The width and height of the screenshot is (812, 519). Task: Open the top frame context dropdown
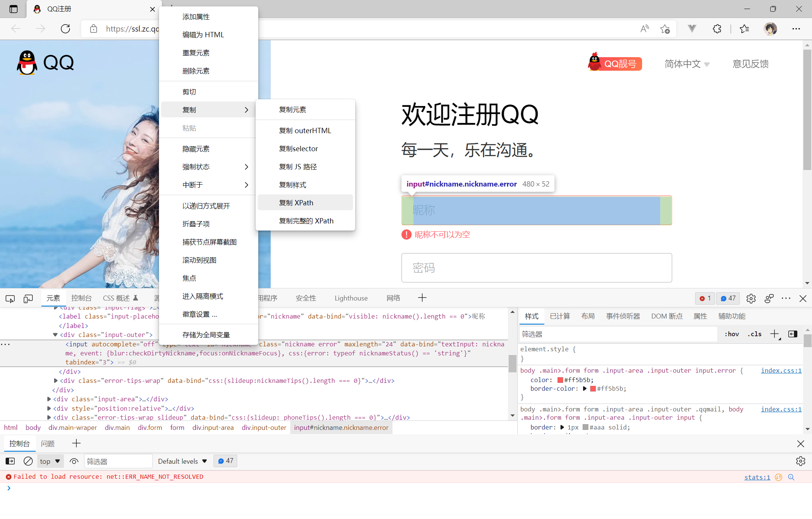tap(50, 461)
